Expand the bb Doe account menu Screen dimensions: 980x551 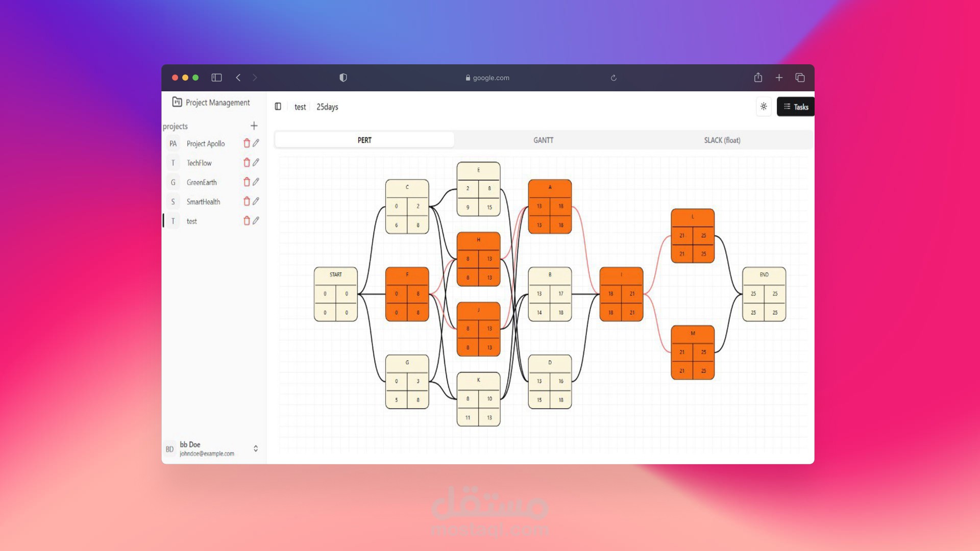coord(256,448)
